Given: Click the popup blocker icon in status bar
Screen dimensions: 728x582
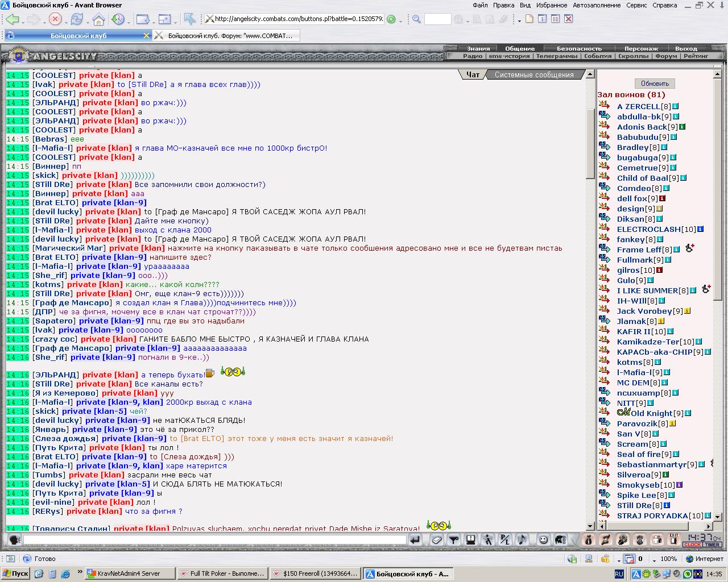Looking at the screenshot, I should click(x=628, y=559).
